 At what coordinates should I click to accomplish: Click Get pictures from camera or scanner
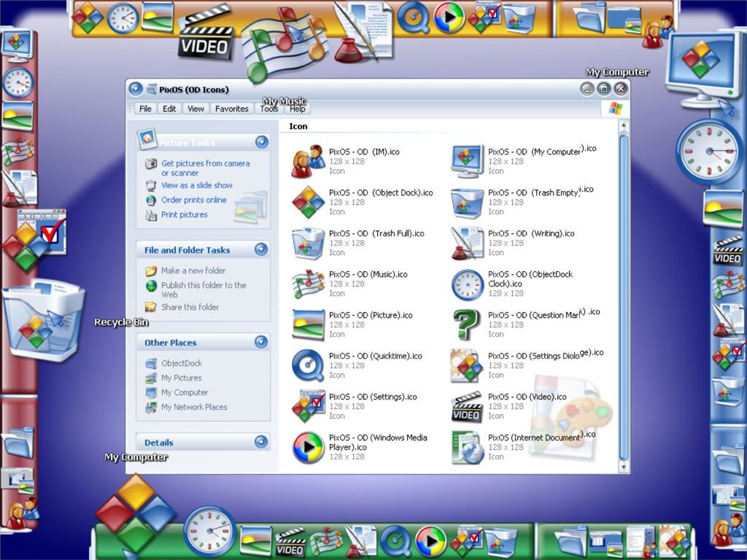pyautogui.click(x=205, y=168)
